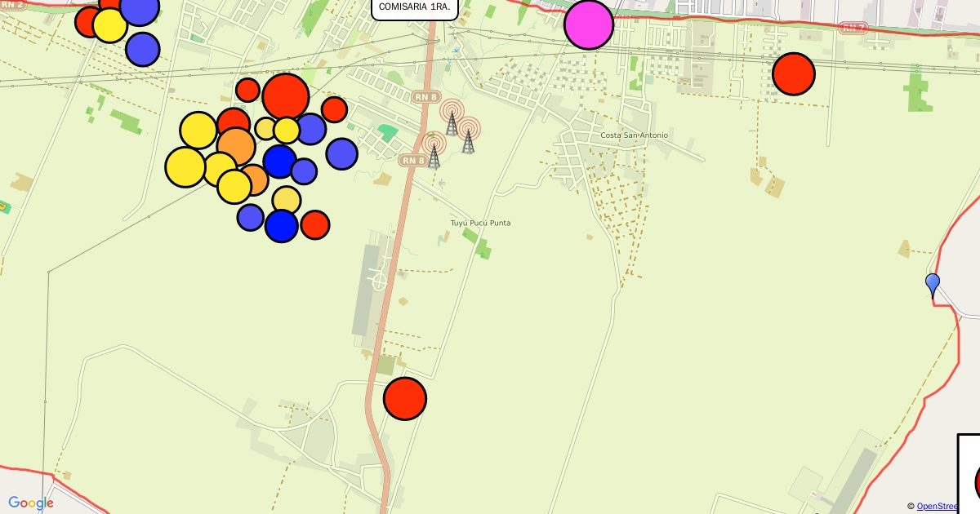Click the Tuyú Pucú Punta place label

point(480,223)
